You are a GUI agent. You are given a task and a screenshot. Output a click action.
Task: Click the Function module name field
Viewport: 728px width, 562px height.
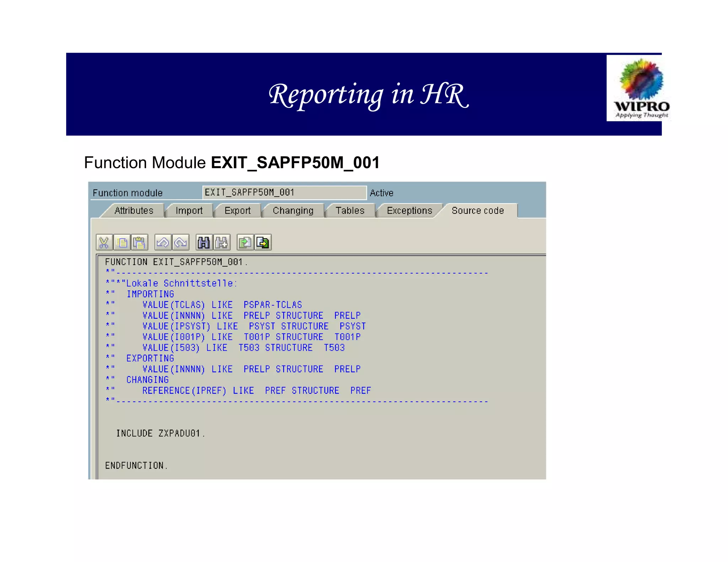coord(284,193)
